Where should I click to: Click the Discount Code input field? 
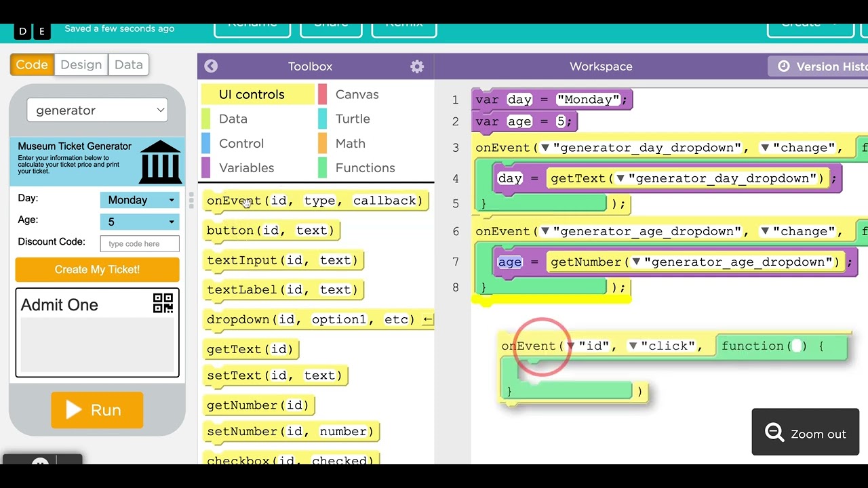(140, 243)
